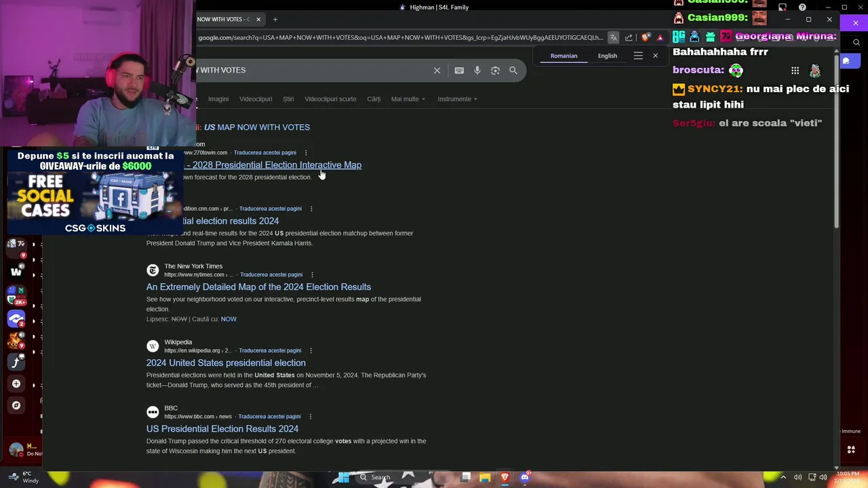
Task: Open more options for BBC result
Action: [x=310, y=416]
